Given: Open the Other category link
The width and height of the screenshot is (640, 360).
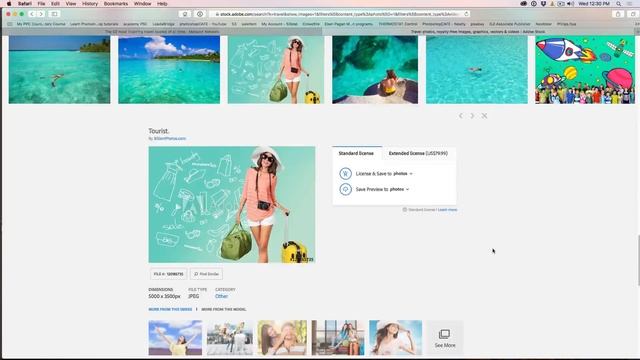Looking at the screenshot, I should coord(221,296).
